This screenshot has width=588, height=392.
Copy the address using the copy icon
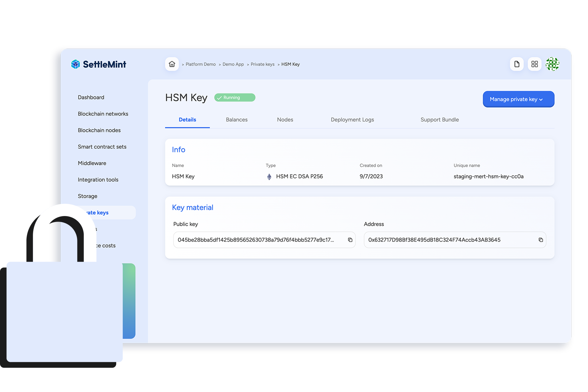coord(541,240)
